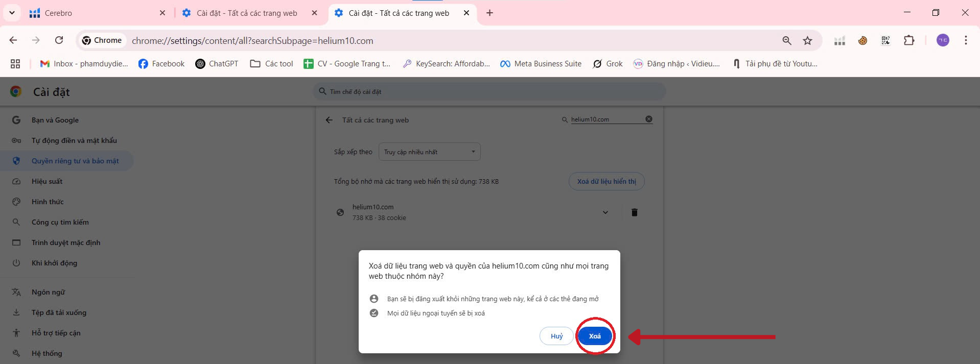Open Trình duyệt mặc định settings

tap(66, 242)
